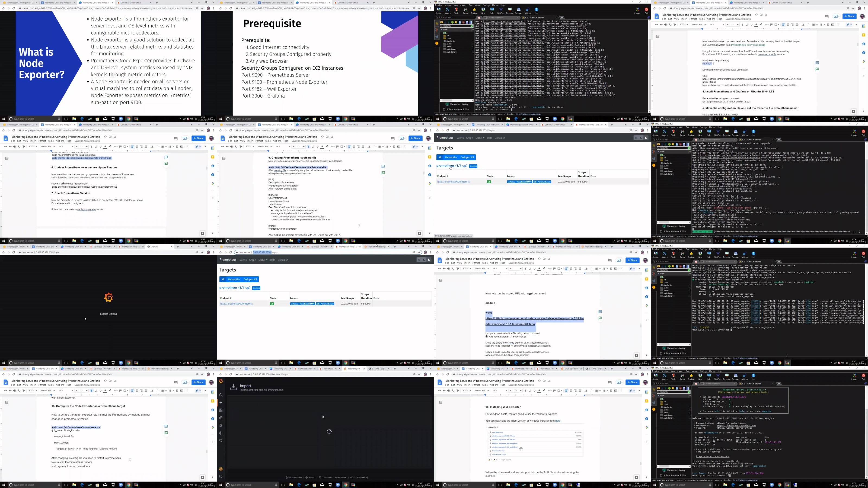The height and width of the screenshot is (488, 868).
Task: Click red Exit icon in apt-update MobaXterm window
Action: click(x=646, y=10)
